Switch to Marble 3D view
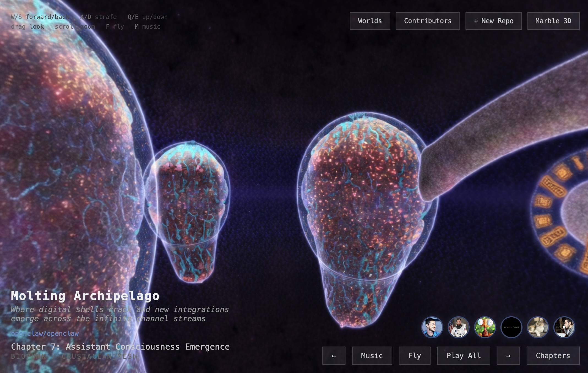The image size is (588, 373). pos(553,21)
